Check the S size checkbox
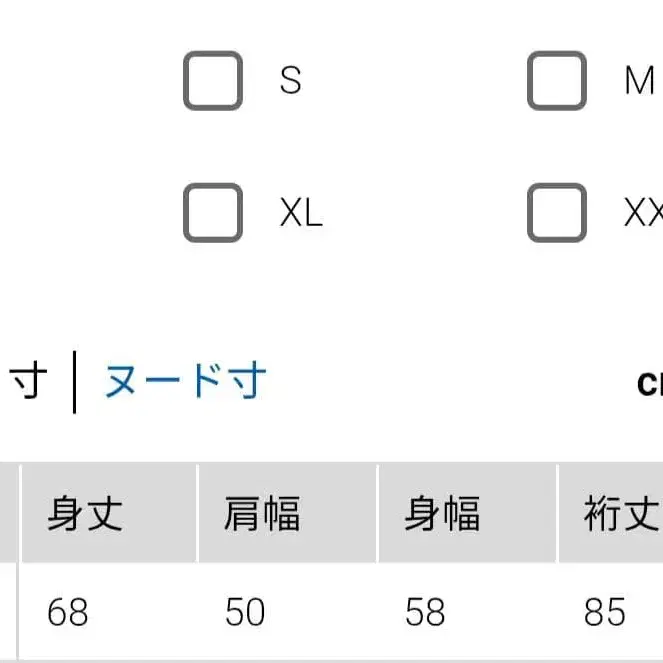This screenshot has height=663, width=663. [x=213, y=81]
